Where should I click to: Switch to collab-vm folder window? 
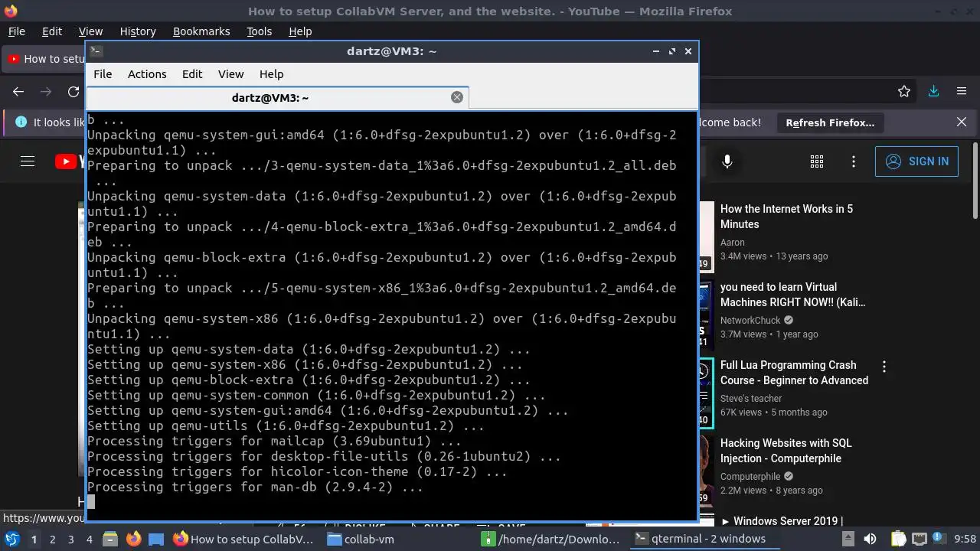coord(361,539)
